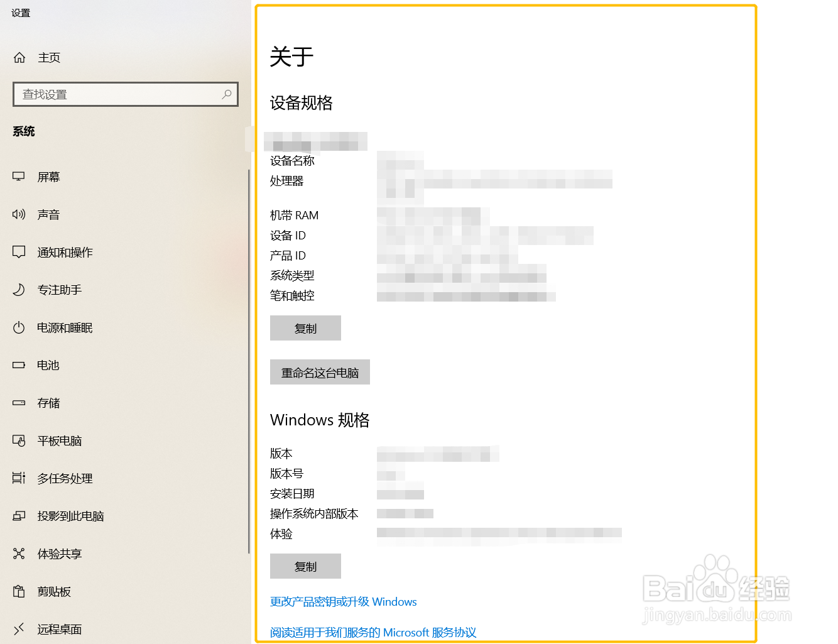Copy Windows specs with lower 复制 button
This screenshot has width=838, height=644.
(x=305, y=566)
